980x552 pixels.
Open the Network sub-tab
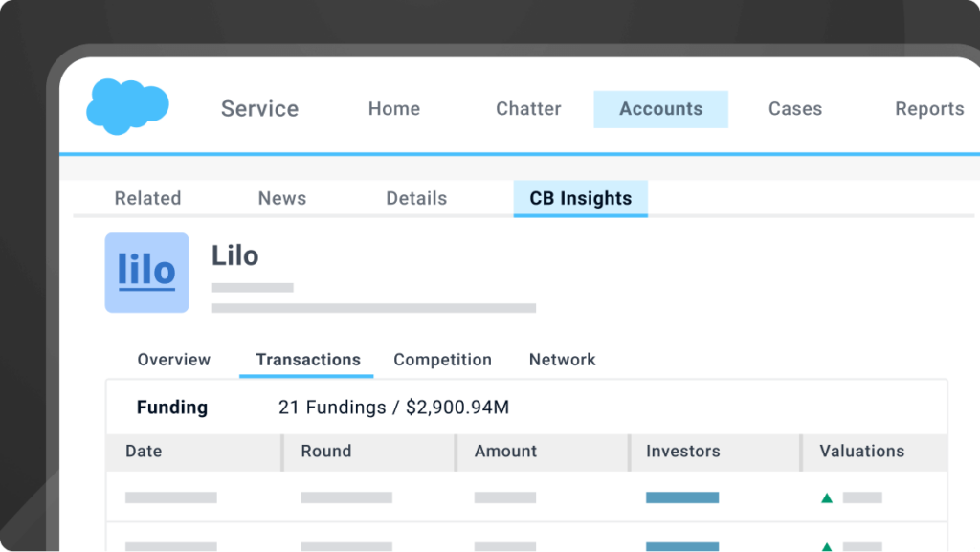click(562, 360)
